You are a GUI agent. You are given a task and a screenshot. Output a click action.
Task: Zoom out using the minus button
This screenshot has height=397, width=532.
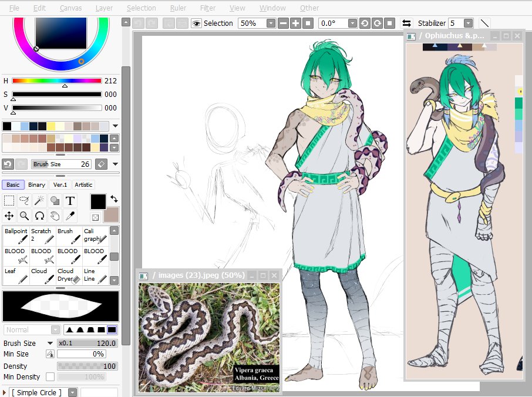click(x=283, y=23)
